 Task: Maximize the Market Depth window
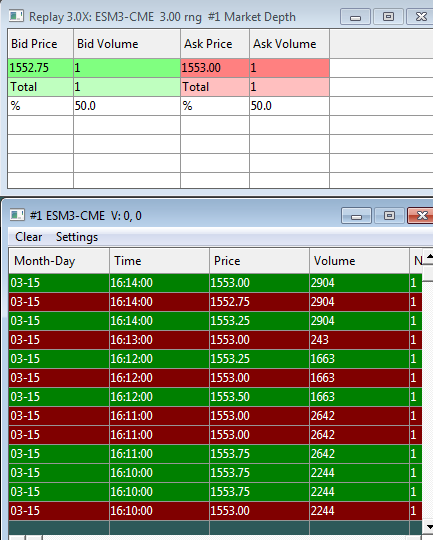[388, 17]
